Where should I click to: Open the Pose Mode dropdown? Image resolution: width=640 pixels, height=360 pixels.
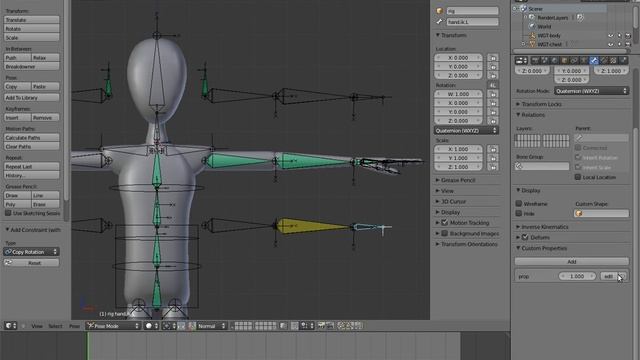tap(113, 326)
